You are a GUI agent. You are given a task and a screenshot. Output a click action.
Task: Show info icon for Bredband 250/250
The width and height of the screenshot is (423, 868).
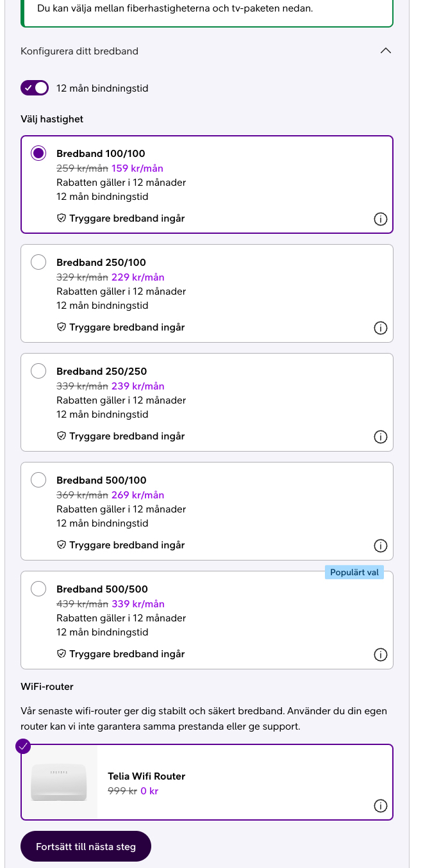pyautogui.click(x=380, y=437)
